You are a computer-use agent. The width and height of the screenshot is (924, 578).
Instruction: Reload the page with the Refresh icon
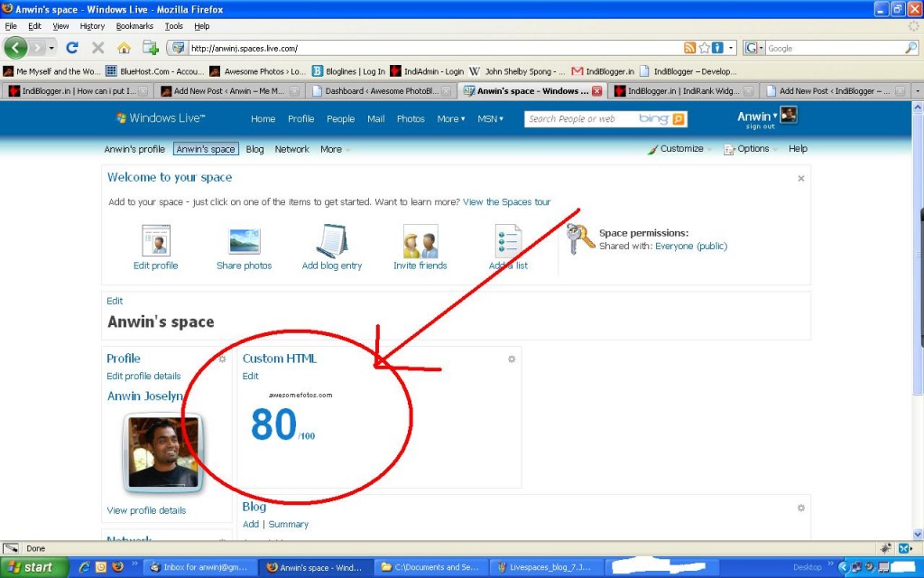point(72,48)
